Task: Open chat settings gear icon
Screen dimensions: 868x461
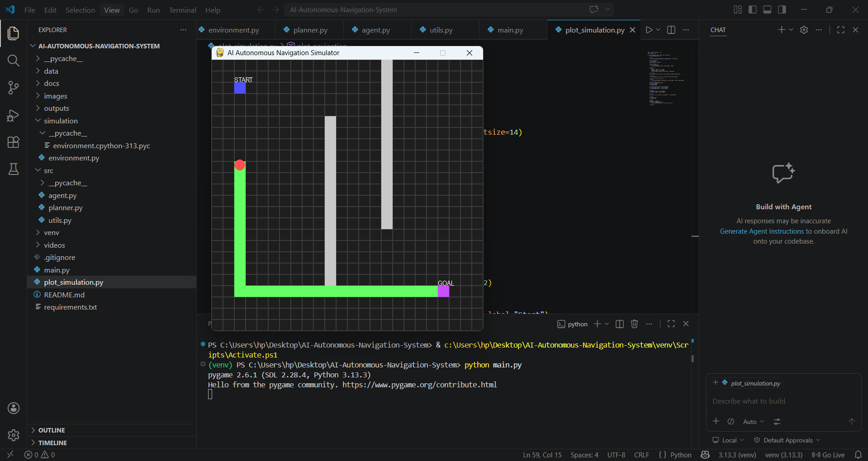Action: pyautogui.click(x=804, y=30)
